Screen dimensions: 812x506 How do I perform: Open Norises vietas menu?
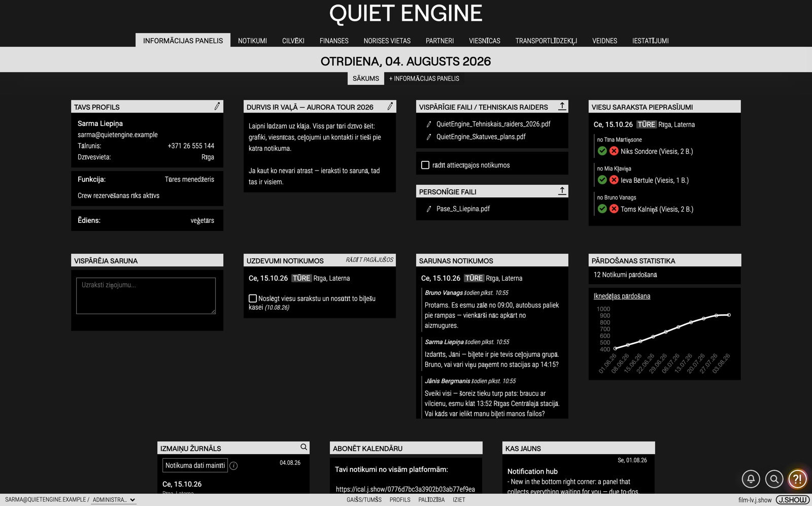click(387, 41)
